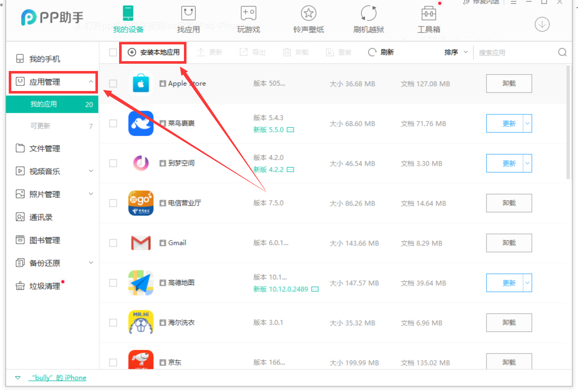Select 可更新 updatable apps tab
Image resolution: width=578 pixels, height=392 pixels.
point(52,126)
